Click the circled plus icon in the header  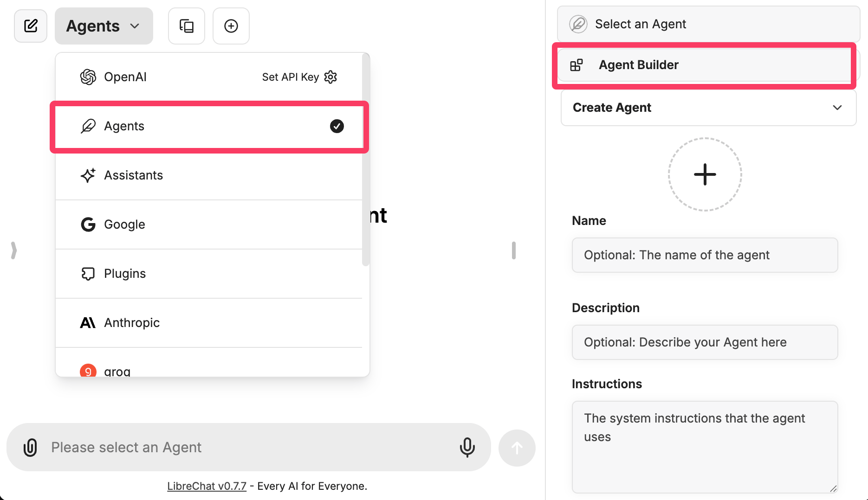click(231, 26)
